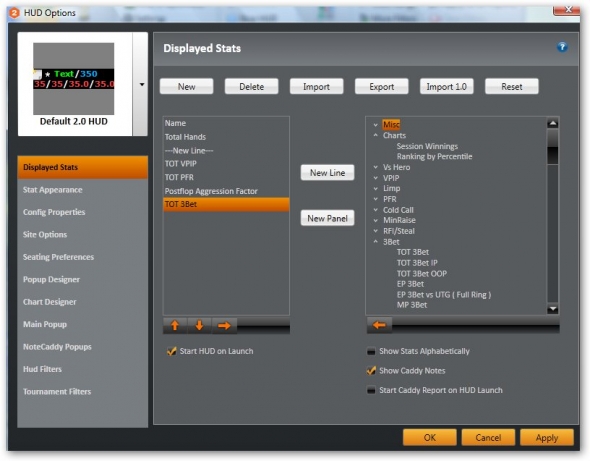590x461 pixels.
Task: Select Seating Preferences
Action: pyautogui.click(x=82, y=257)
